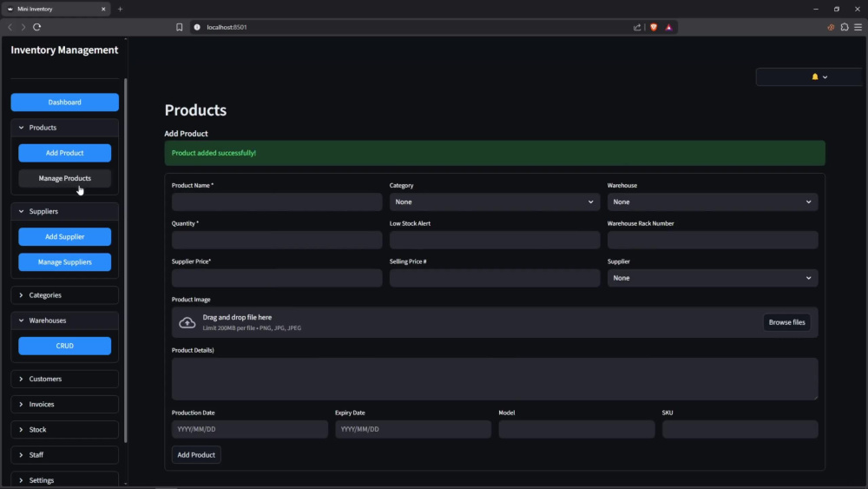868x489 pixels.
Task: Click the Quantity input field
Action: (x=277, y=241)
